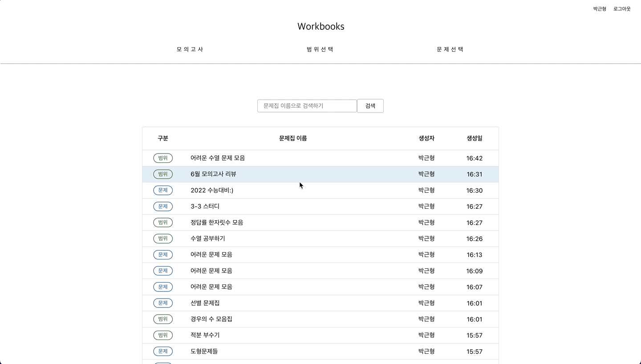Click the 생성일 column header

pos(475,138)
